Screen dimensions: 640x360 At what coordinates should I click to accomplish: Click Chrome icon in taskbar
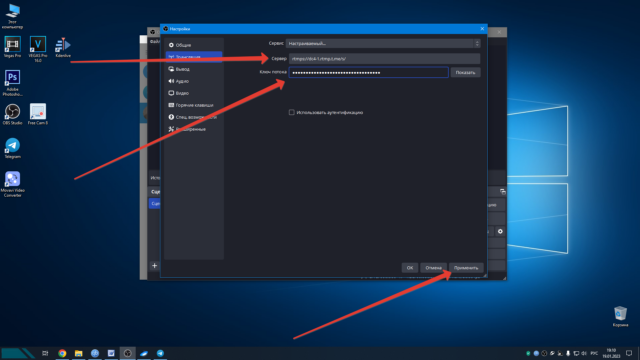pos(62,353)
